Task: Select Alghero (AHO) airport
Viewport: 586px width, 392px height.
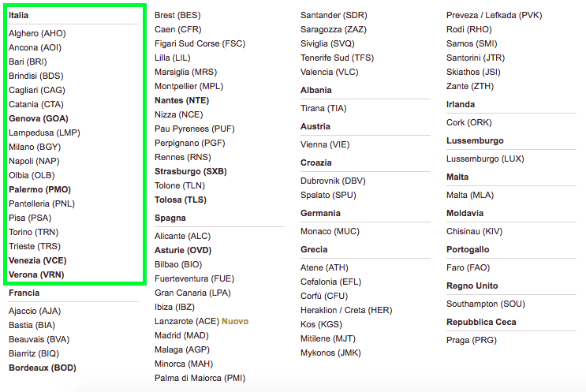Action: point(36,33)
